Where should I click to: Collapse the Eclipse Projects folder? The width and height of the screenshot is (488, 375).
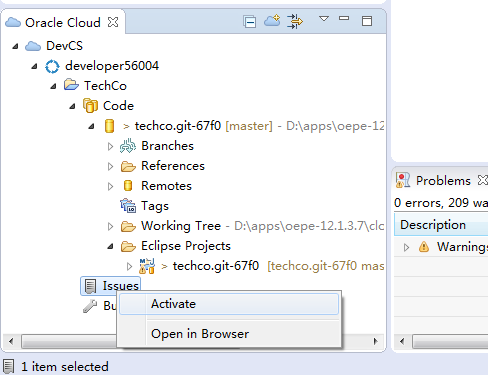[110, 247]
